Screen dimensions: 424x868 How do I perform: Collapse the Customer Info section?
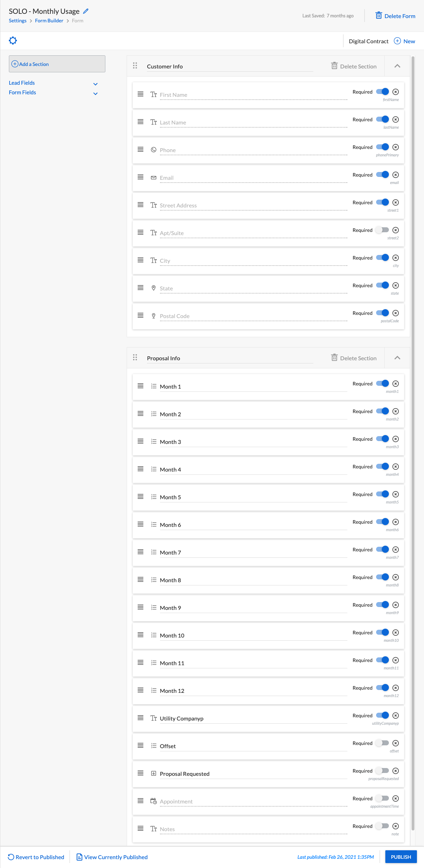(x=397, y=66)
